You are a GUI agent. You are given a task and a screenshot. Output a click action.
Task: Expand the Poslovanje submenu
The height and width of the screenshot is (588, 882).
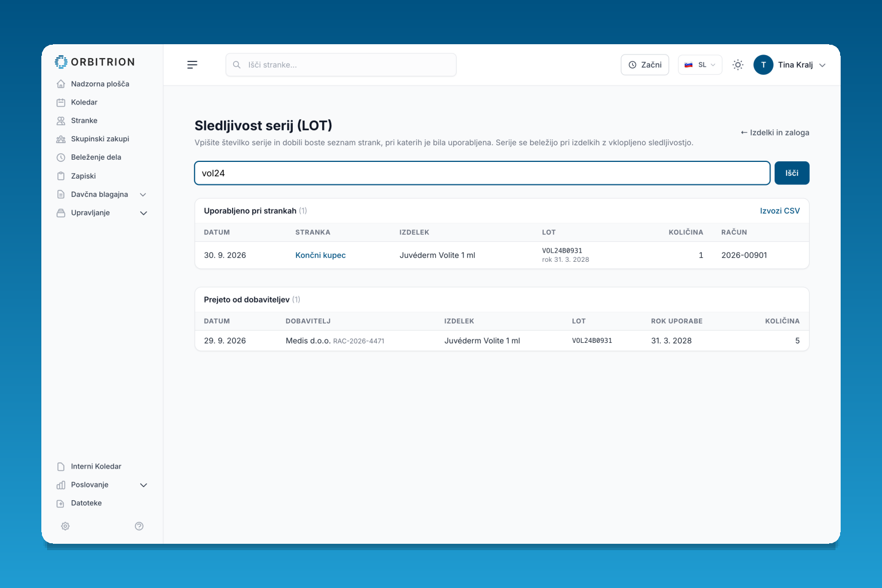point(144,485)
